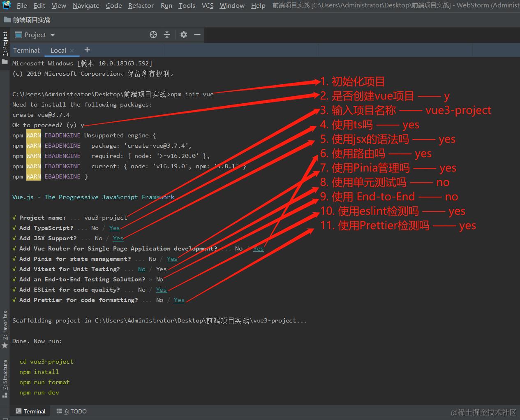
Task: Open the View menu
Action: [x=59, y=5]
